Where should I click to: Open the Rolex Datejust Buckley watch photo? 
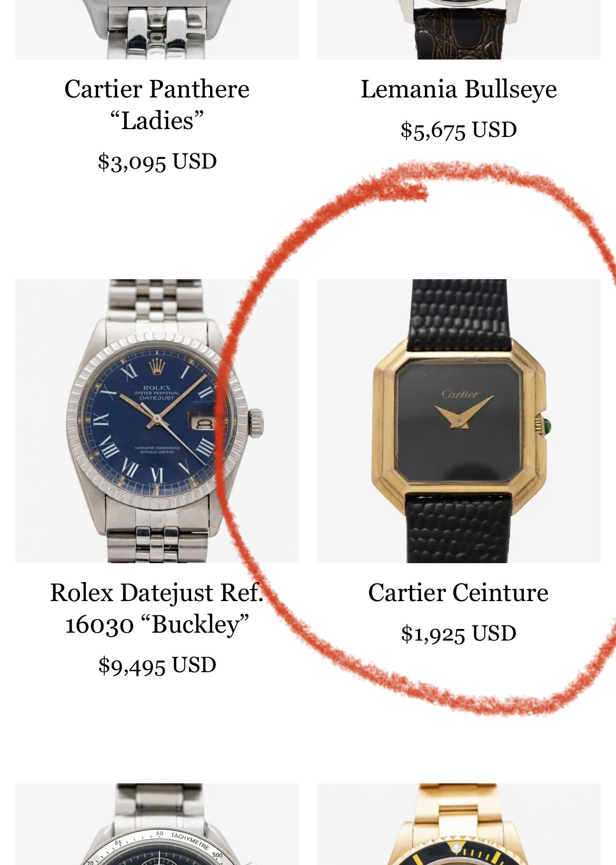(157, 421)
